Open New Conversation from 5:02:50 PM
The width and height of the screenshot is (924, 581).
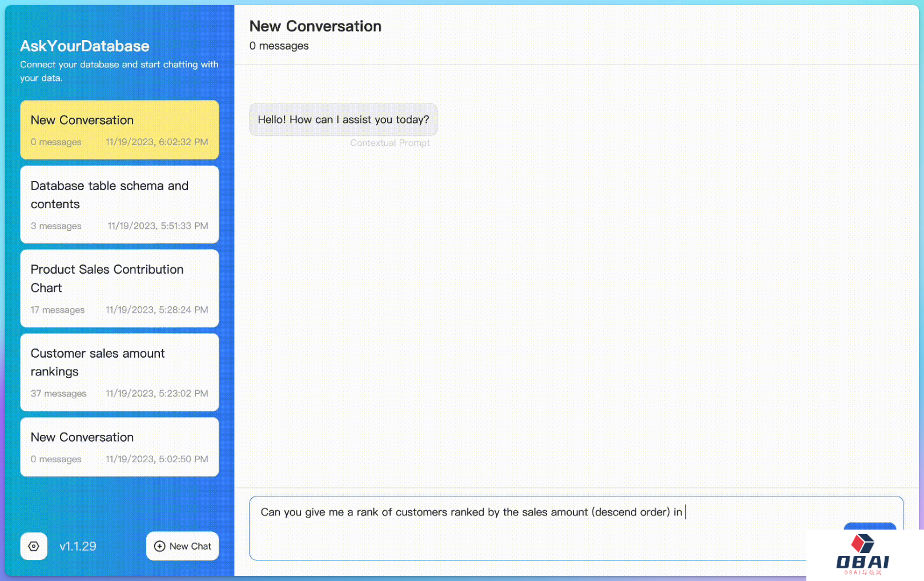(x=119, y=447)
